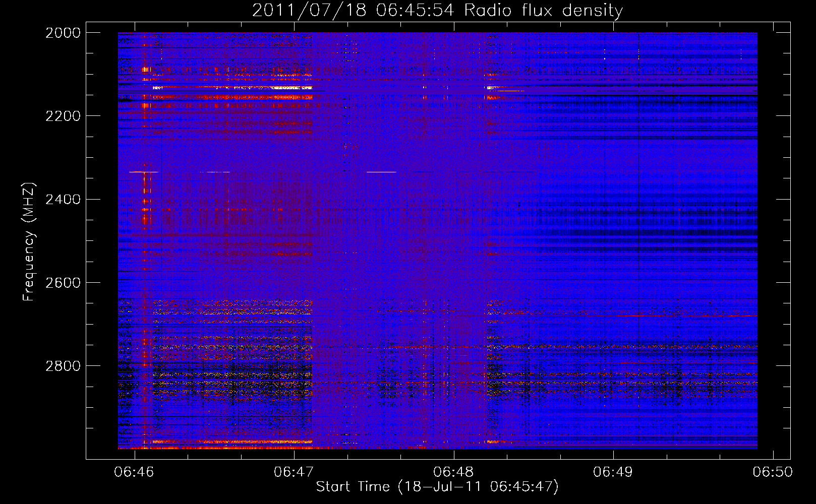Click the 06:47 time tick label
This screenshot has width=816, height=504.
pos(294,472)
